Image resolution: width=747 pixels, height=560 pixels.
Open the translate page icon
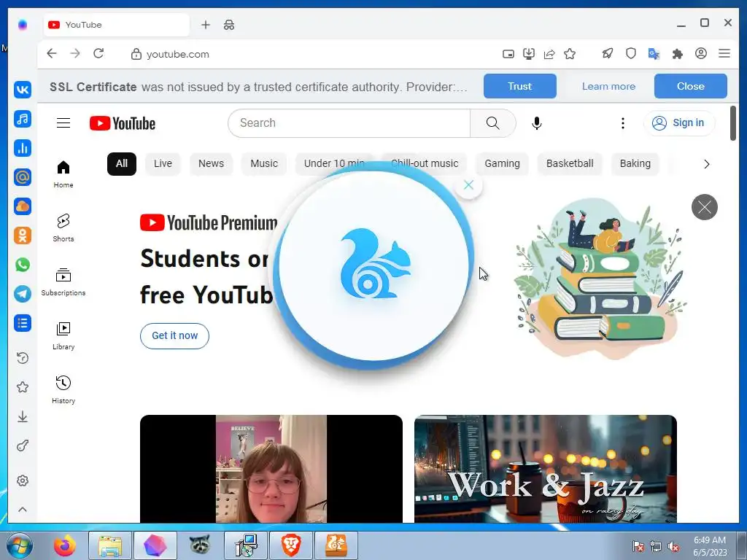click(x=654, y=54)
